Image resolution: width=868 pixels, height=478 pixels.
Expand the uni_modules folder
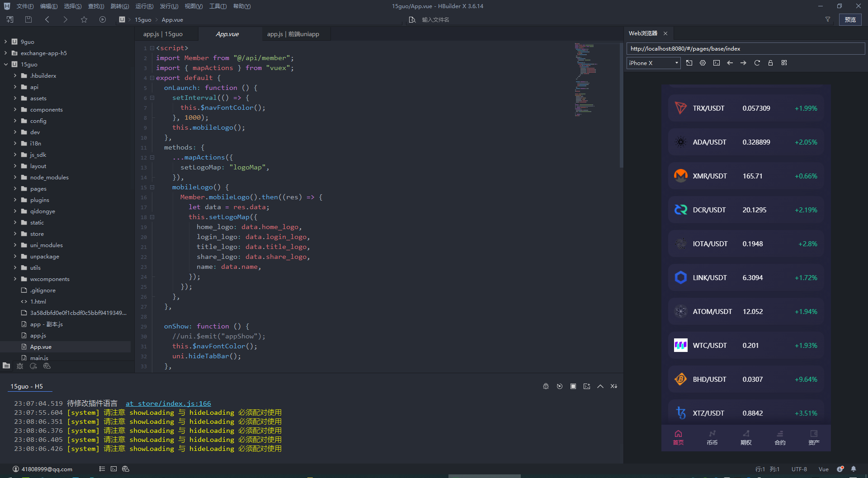[x=15, y=245]
